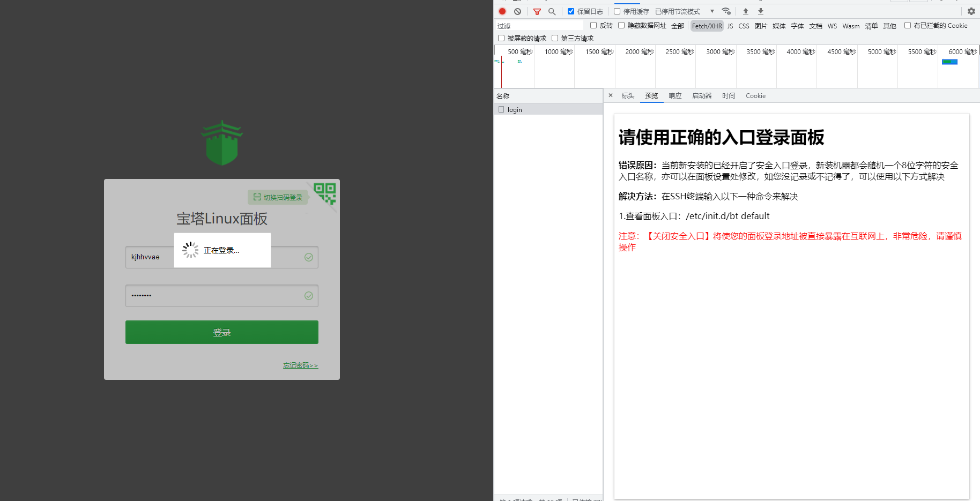Import HAR file upload arrow
Screen dimensions: 980x501
746,11
